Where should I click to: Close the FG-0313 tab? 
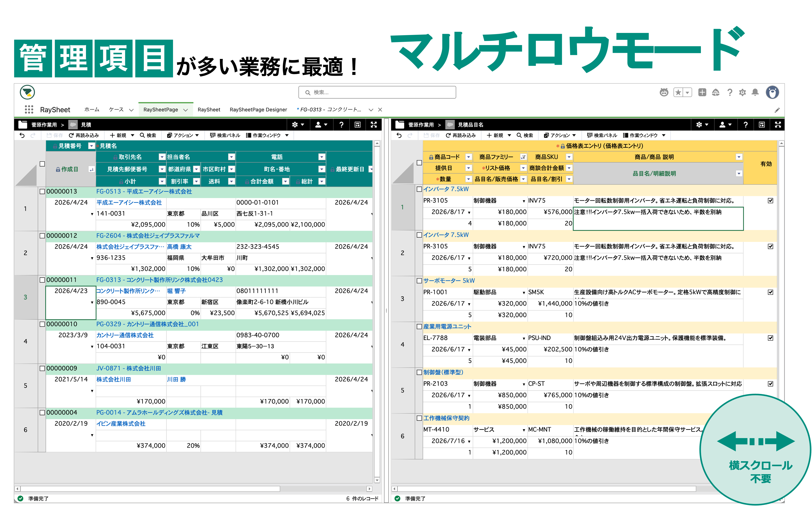click(x=380, y=110)
